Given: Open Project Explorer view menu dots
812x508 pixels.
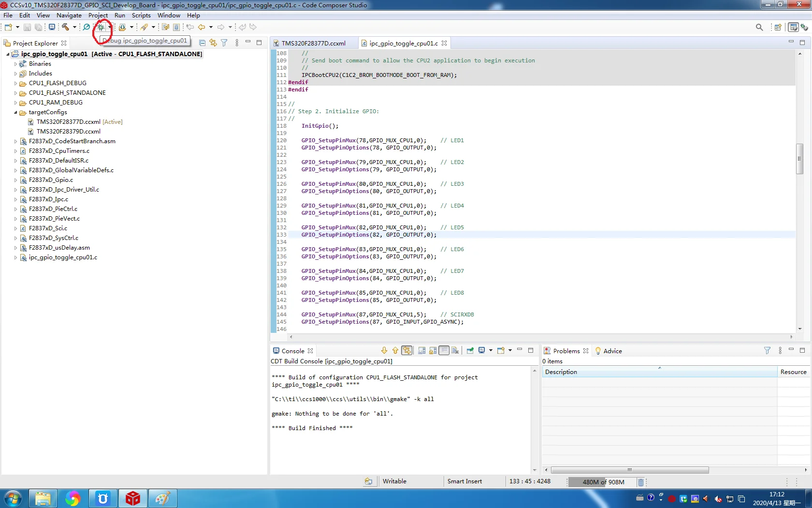Looking at the screenshot, I should [x=237, y=43].
